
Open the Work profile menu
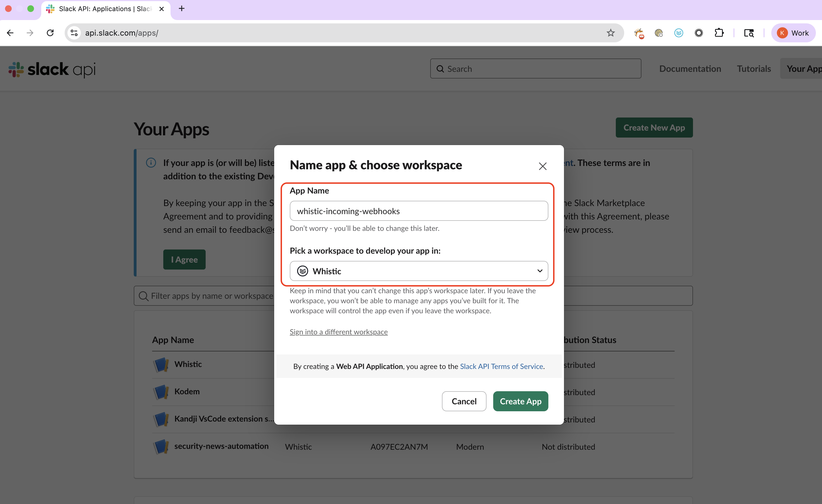[x=793, y=33]
